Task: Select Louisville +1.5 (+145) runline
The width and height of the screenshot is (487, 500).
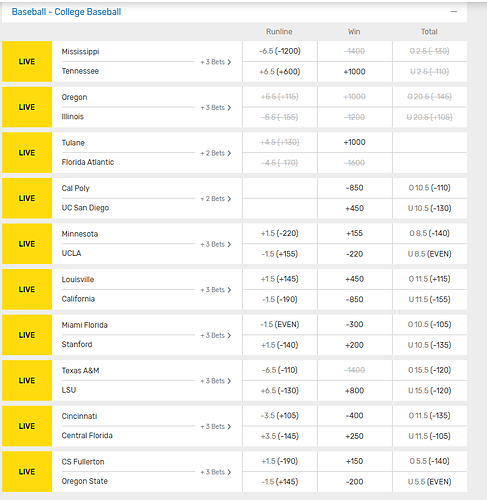Action: coord(280,279)
